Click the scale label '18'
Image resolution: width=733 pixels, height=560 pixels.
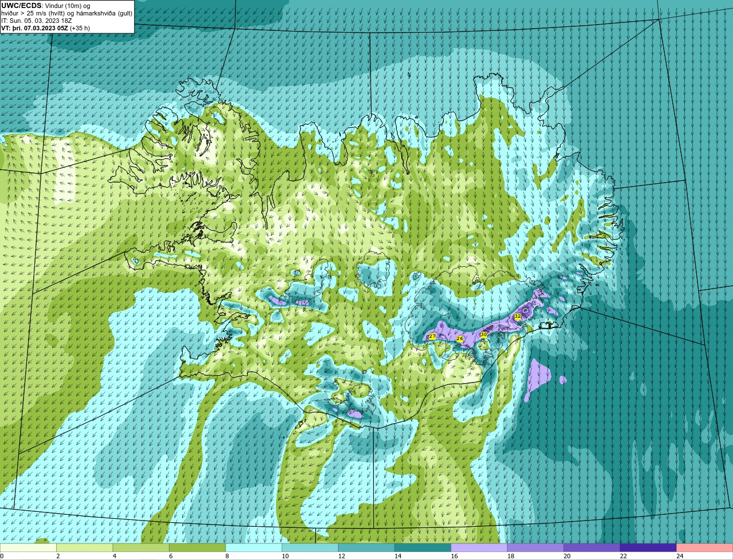tap(511, 556)
